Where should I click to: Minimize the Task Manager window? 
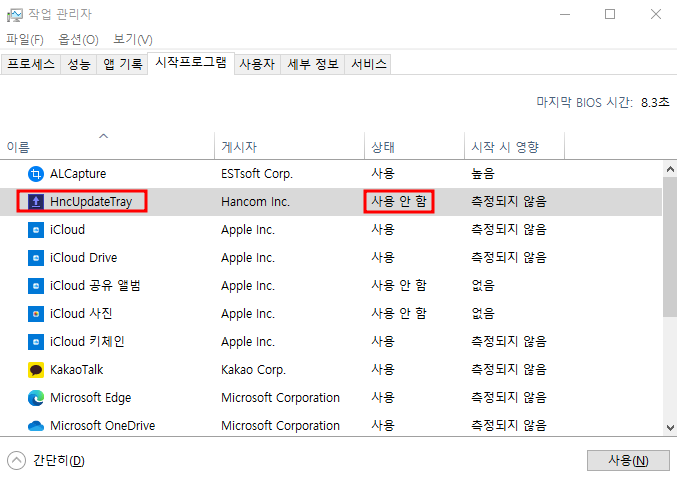point(565,15)
